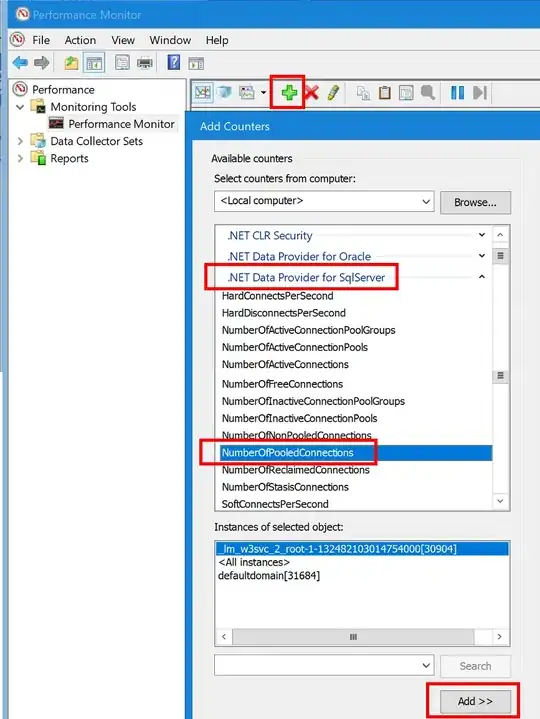Expand the Data Collector Sets node

20,141
